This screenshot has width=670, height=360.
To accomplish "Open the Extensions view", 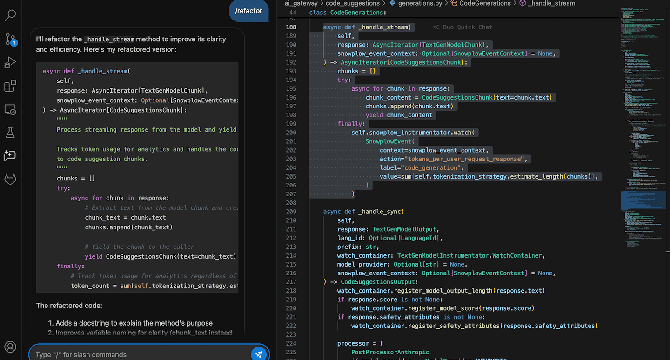I will [x=10, y=86].
